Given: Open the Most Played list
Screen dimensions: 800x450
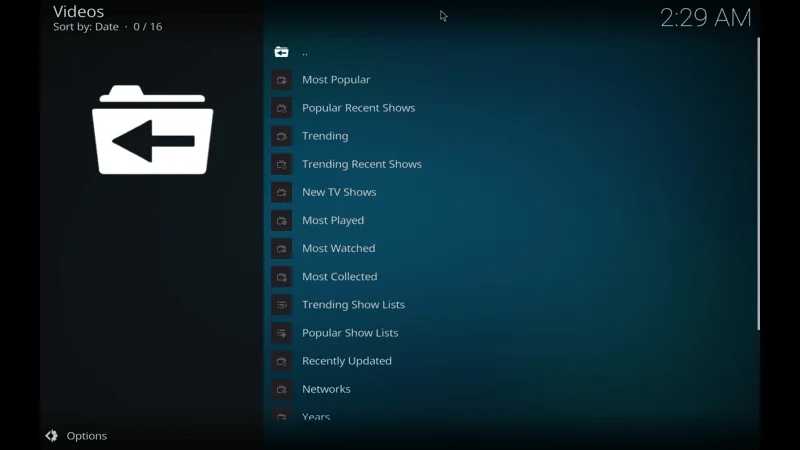Looking at the screenshot, I should 333,220.
